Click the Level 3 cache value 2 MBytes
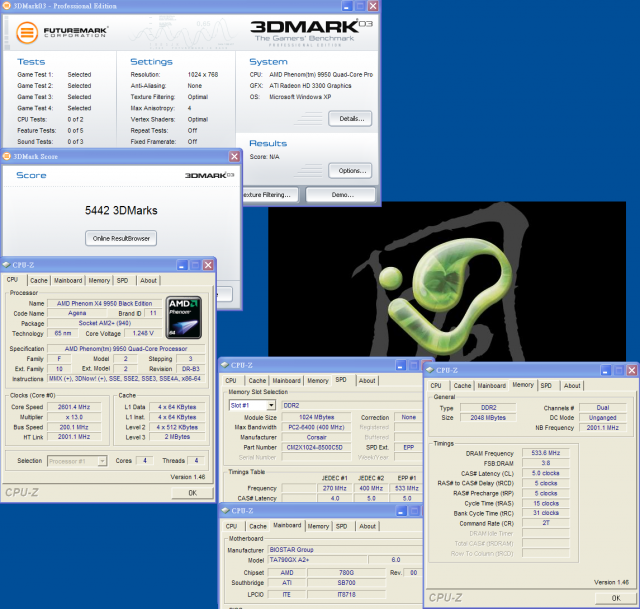Screen dimensions: 640x609 pos(177,437)
